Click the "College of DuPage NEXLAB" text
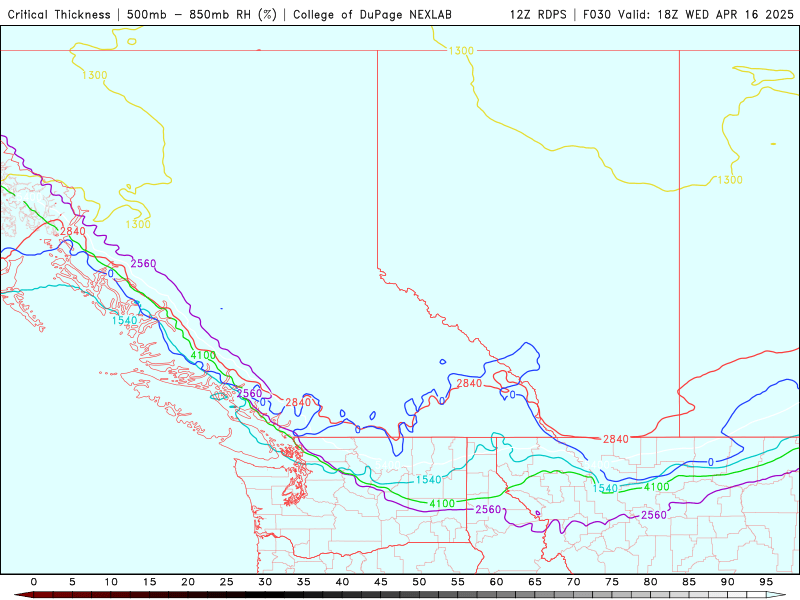The height and width of the screenshot is (600, 800). [x=372, y=15]
